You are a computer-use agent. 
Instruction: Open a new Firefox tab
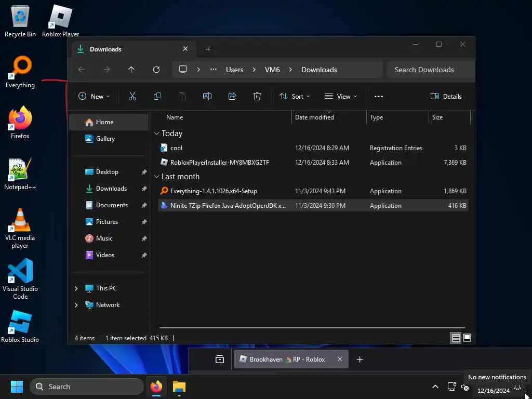click(x=360, y=359)
